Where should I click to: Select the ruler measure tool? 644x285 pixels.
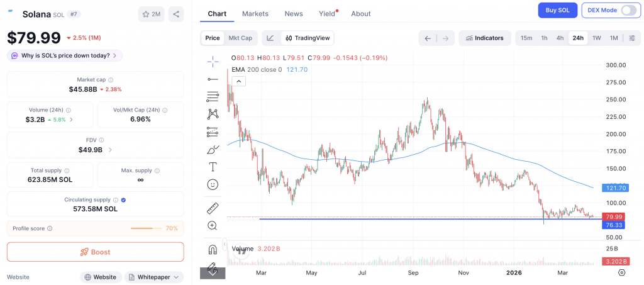click(x=213, y=208)
